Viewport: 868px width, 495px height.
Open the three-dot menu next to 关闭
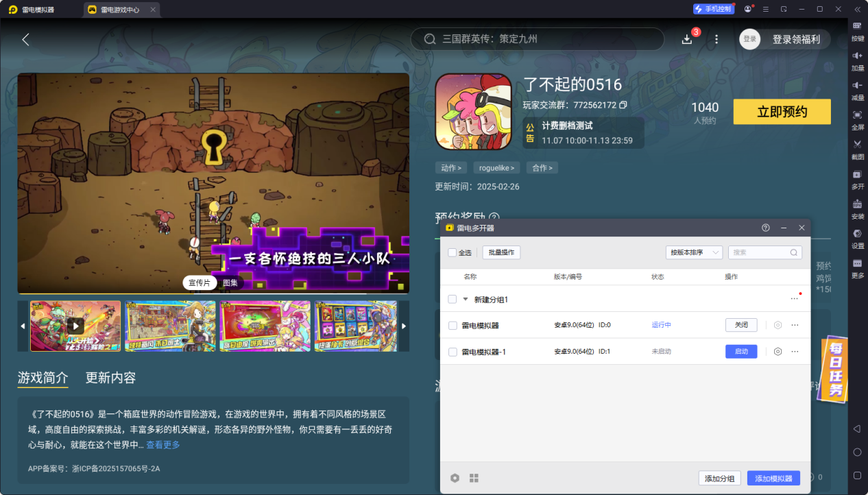794,324
